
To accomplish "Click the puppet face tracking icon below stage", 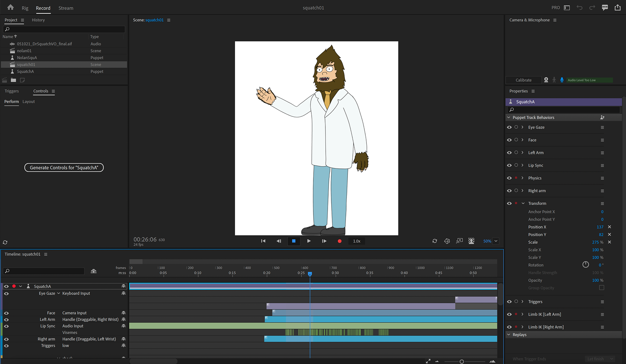I will (x=471, y=241).
